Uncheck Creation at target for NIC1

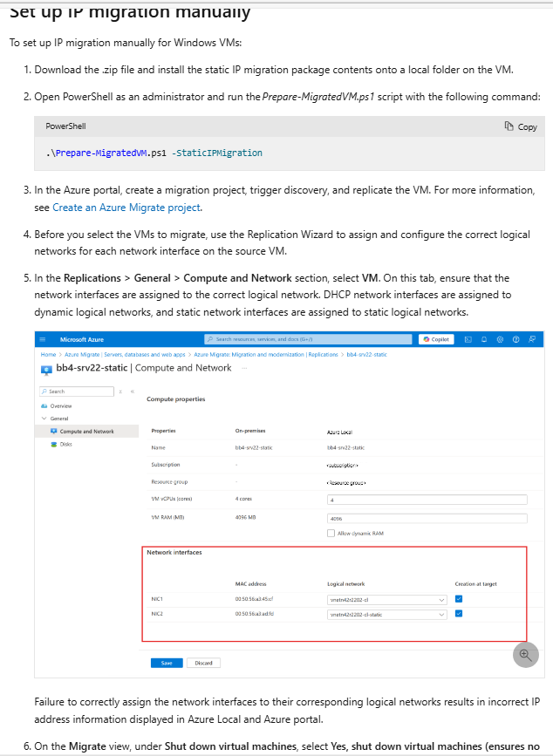(459, 599)
